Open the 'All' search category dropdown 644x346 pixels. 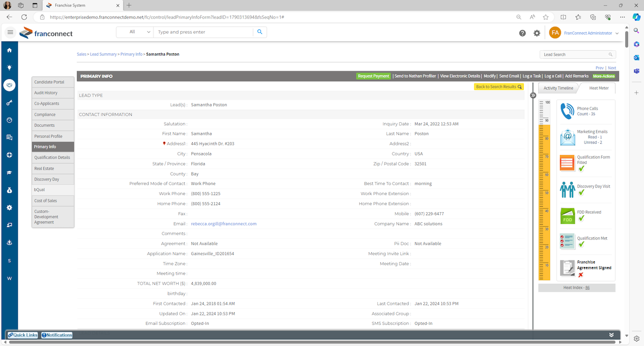(x=135, y=32)
